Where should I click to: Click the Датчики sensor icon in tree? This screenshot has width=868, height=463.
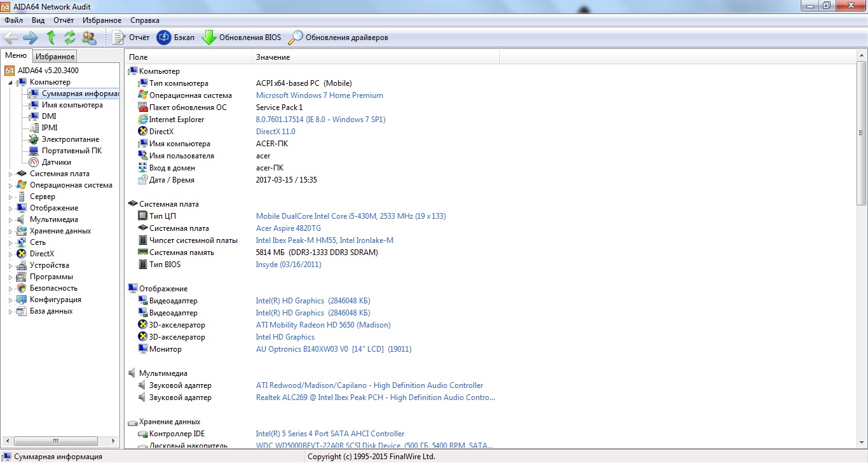[34, 162]
